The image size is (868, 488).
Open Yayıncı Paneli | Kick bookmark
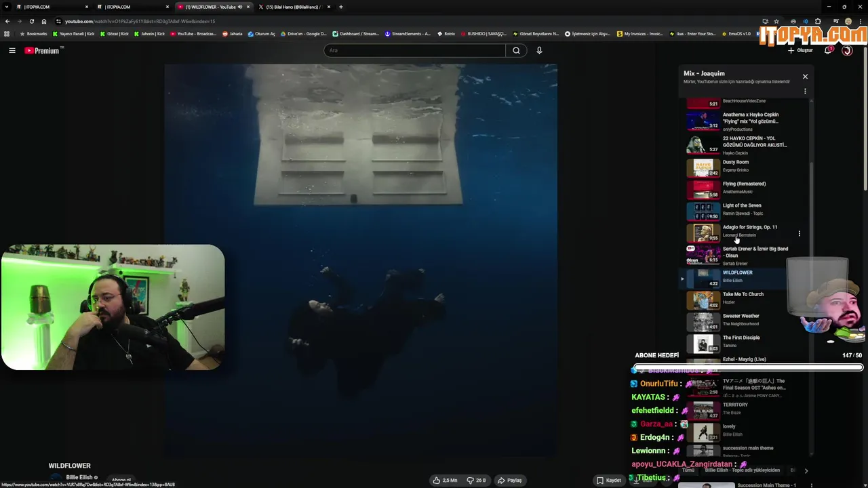[73, 33]
